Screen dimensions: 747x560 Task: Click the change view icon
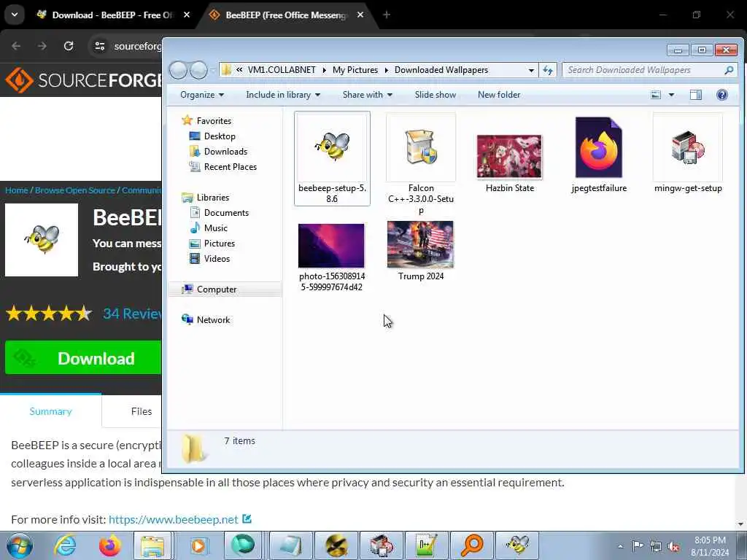(x=656, y=95)
